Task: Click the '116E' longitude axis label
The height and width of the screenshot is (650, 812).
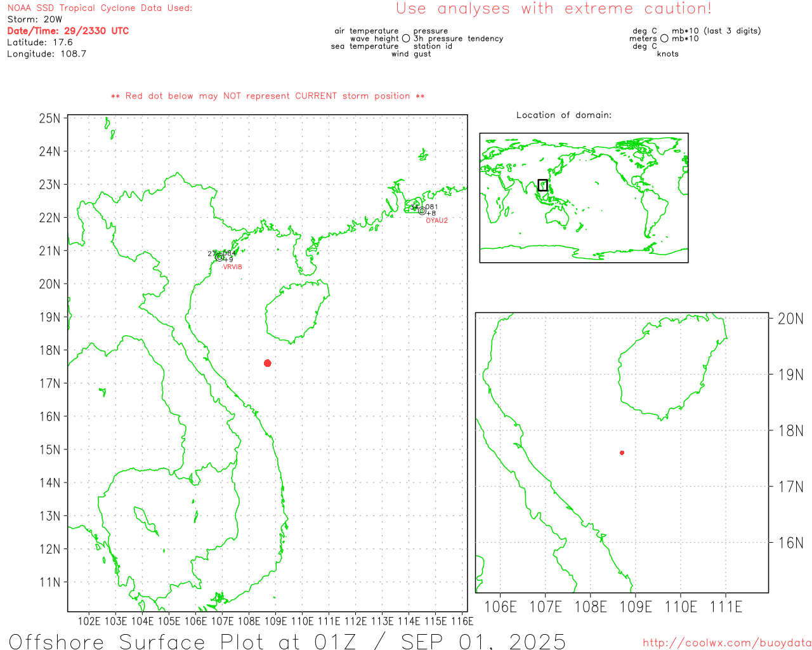Action: 462,621
